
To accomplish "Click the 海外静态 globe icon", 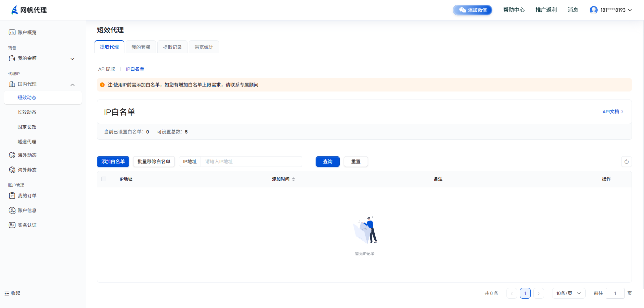I will coord(12,170).
